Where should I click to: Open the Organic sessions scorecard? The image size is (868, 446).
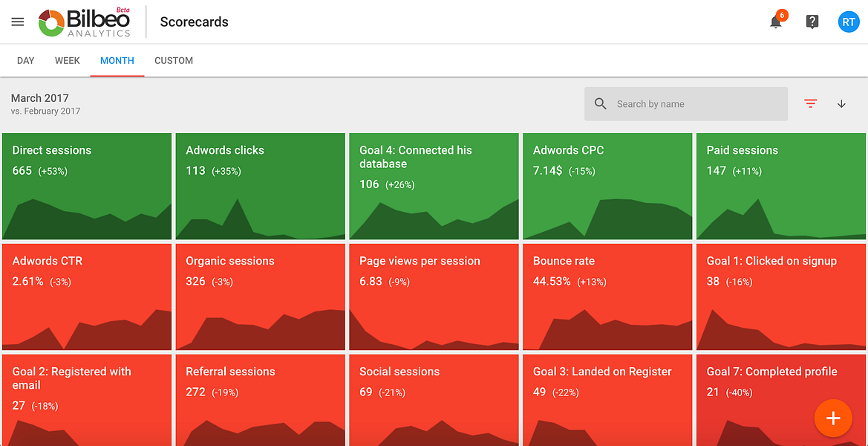pos(260,297)
